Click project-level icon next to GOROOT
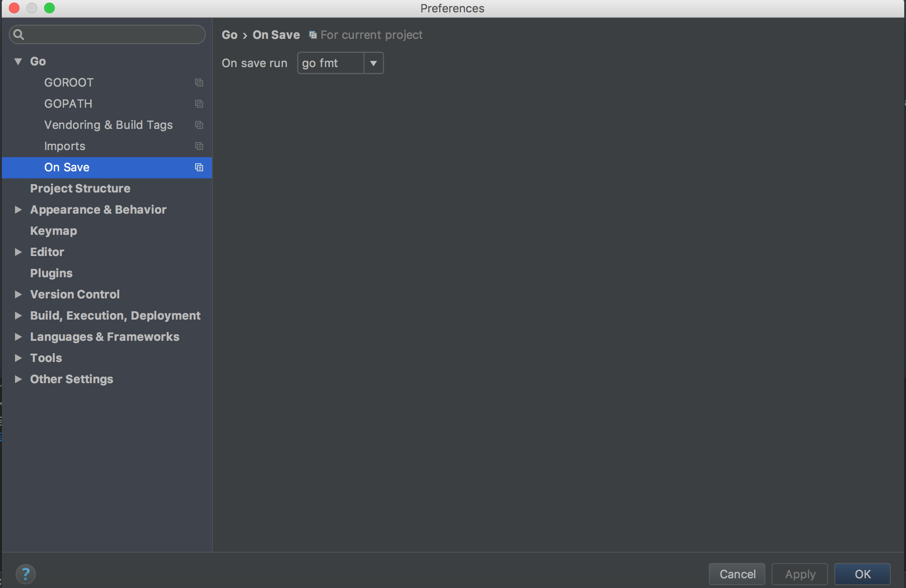906x588 pixels. (x=199, y=83)
